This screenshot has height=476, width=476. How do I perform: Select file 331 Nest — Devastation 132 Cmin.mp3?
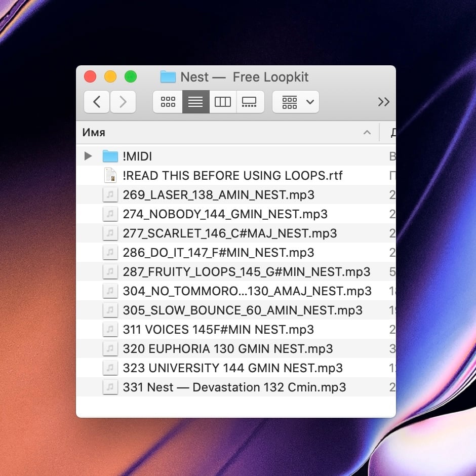click(234, 387)
